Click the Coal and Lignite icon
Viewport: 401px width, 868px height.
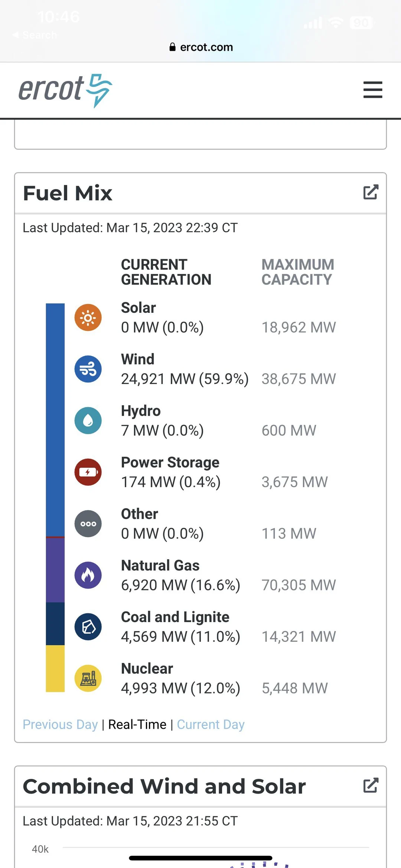tap(88, 626)
